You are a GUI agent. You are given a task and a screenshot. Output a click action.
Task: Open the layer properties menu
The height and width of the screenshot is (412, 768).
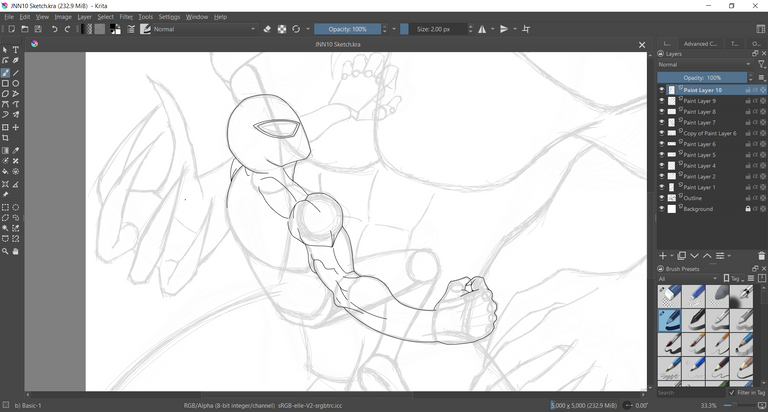720,256
